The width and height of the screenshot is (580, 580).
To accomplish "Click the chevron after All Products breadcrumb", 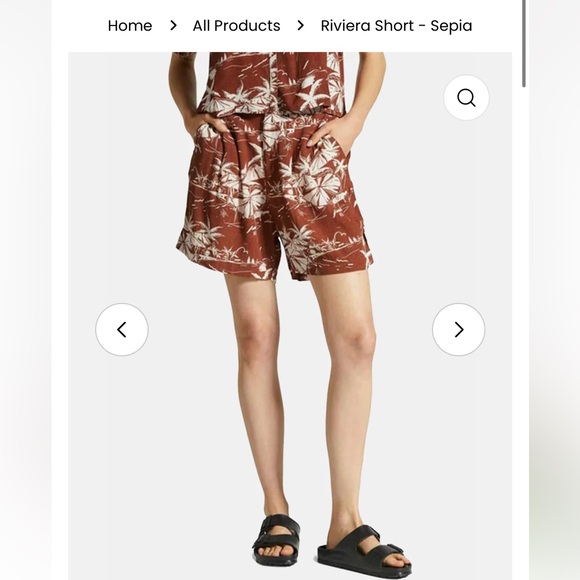I will [x=301, y=26].
